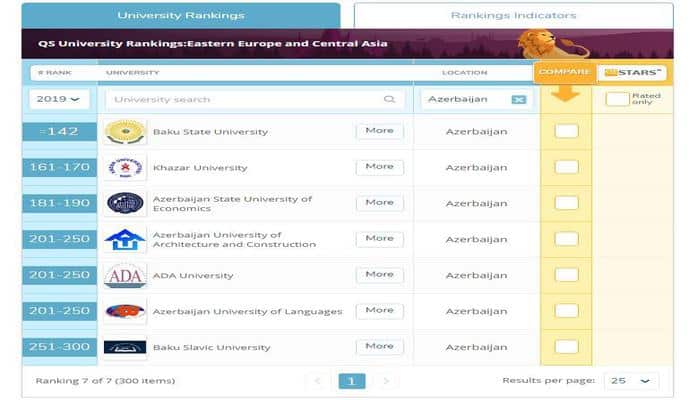Enable the Rated only checkbox
698x400 pixels.
tap(617, 99)
